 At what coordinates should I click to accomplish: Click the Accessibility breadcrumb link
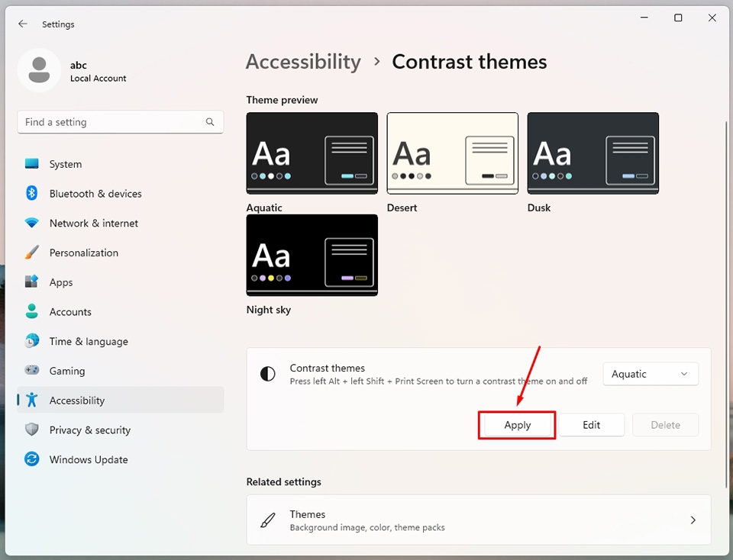tap(303, 62)
